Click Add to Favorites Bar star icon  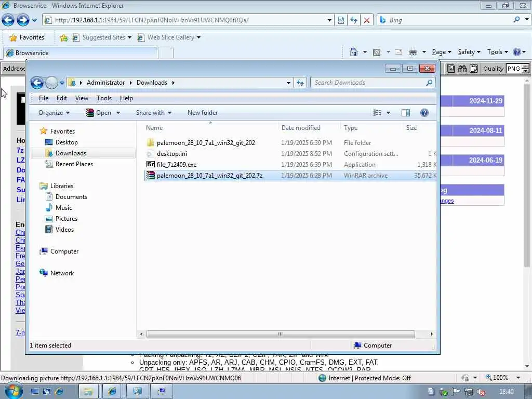coord(64,37)
